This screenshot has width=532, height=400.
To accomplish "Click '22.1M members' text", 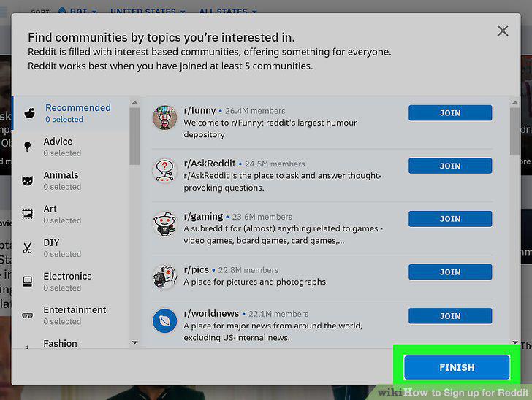I will tap(278, 314).
